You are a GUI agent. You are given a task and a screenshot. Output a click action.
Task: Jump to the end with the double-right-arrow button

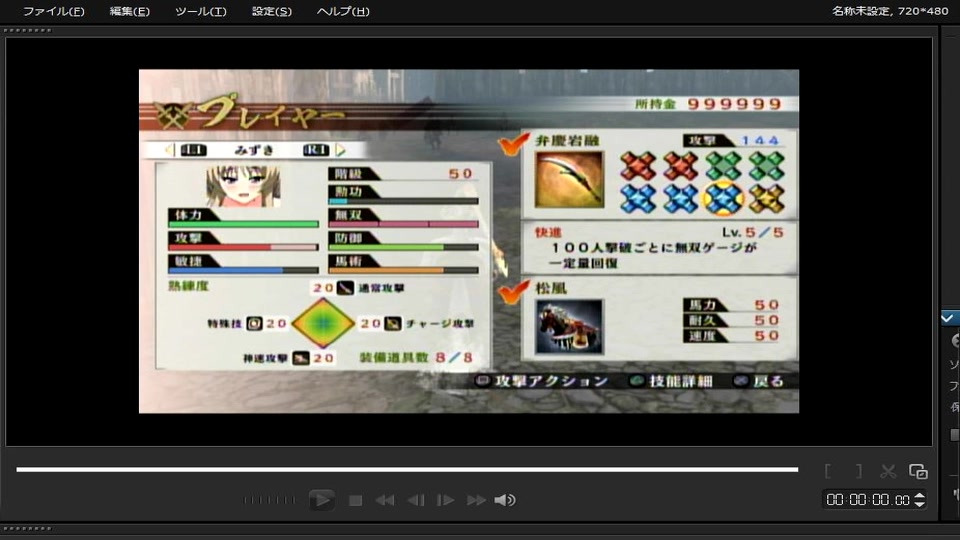click(476, 501)
